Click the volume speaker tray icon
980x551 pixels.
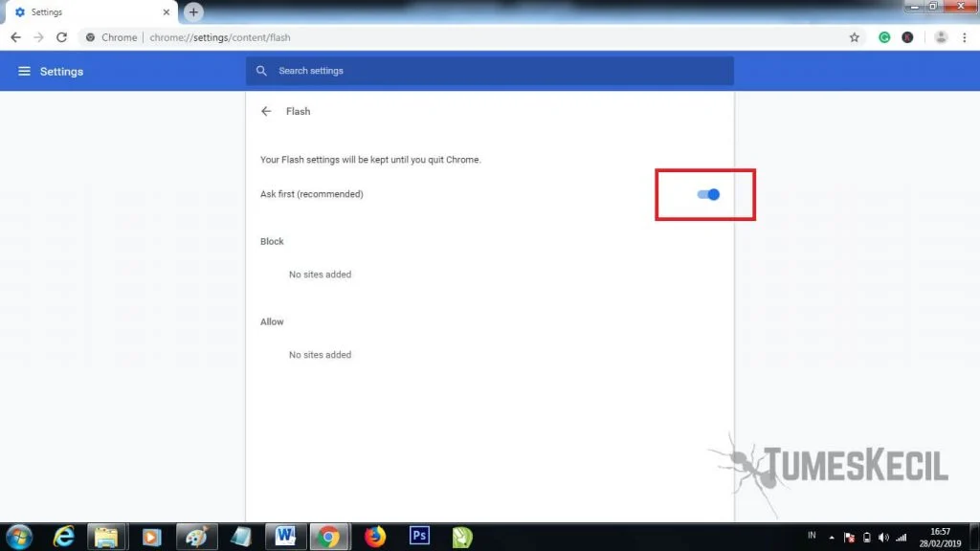coord(883,538)
